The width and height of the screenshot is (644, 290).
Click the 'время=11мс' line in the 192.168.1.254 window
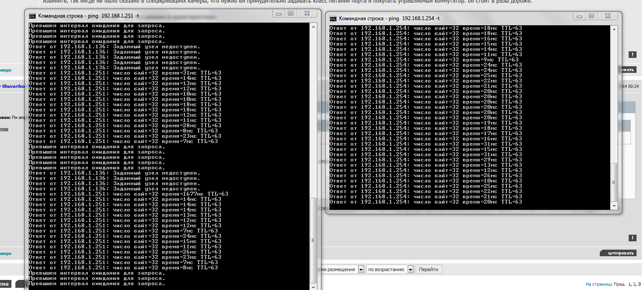pos(426,54)
